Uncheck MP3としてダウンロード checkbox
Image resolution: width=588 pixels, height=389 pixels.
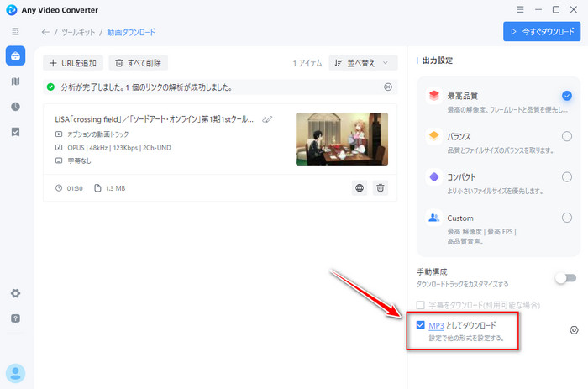420,325
